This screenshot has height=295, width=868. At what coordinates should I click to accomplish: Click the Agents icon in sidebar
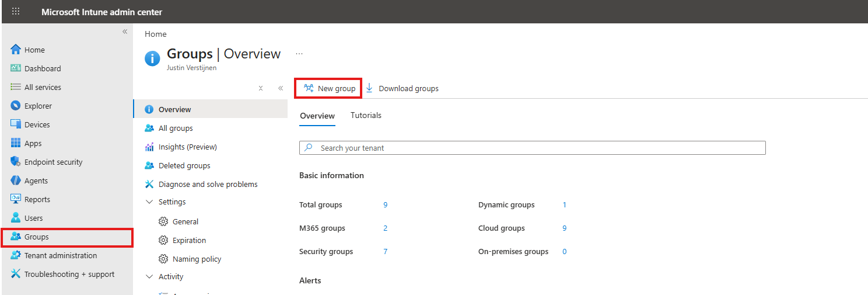(16, 181)
